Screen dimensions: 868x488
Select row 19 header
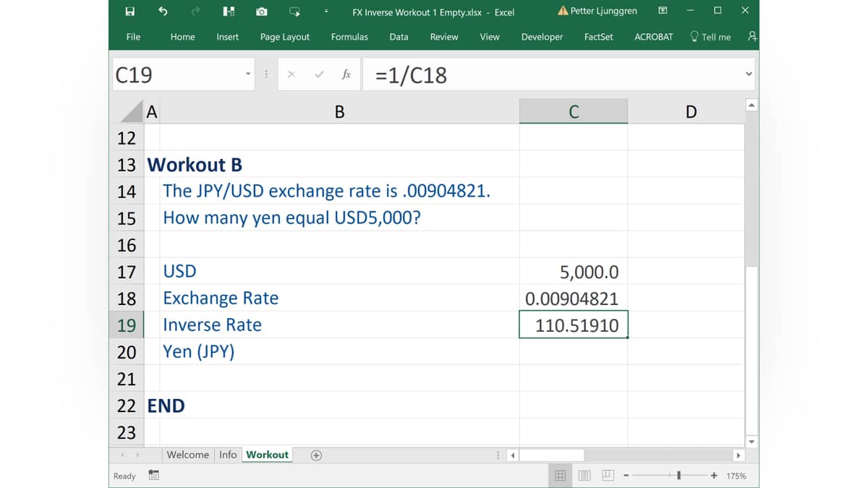coord(127,325)
